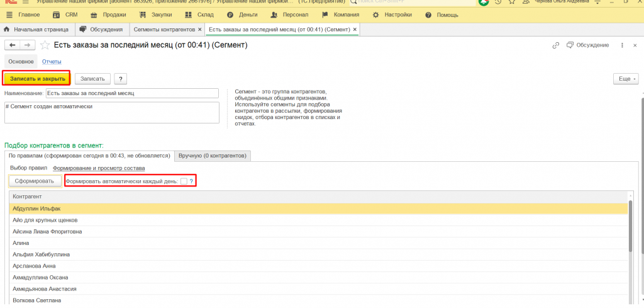Select row Алина

[318, 243]
